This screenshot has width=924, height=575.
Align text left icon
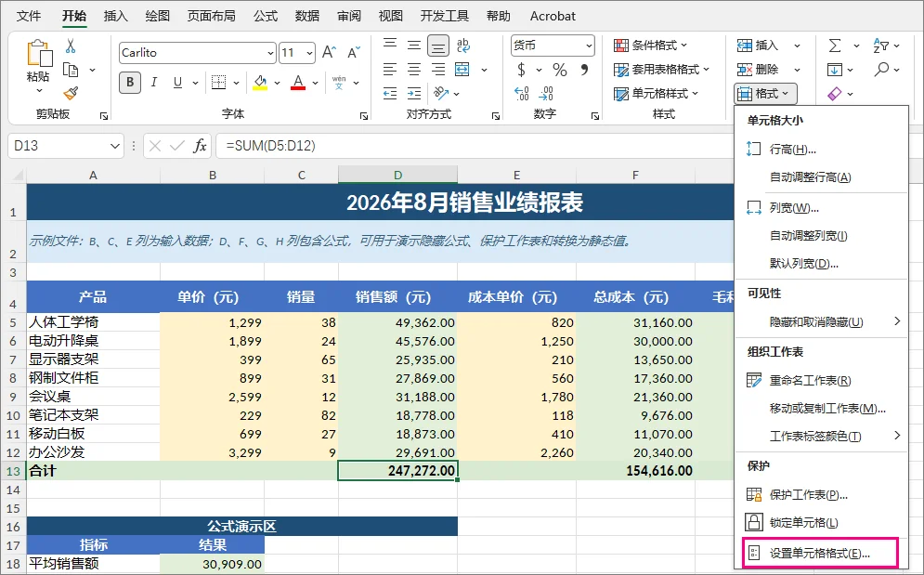point(390,70)
